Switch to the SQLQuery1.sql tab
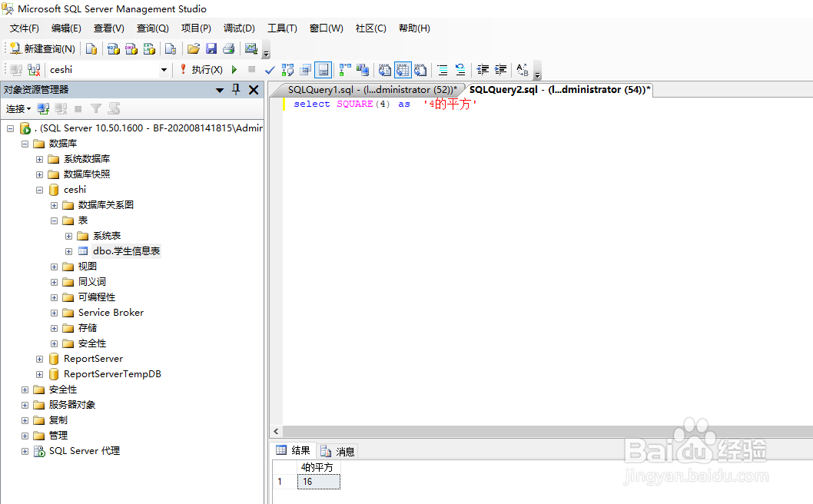Viewport: 813px width, 504px height. [x=372, y=90]
